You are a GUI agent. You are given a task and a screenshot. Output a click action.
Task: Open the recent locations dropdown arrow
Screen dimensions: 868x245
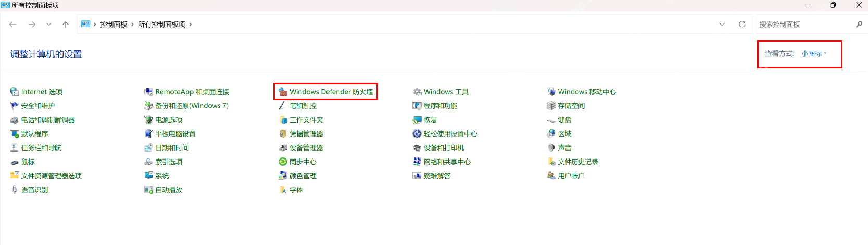(x=49, y=24)
